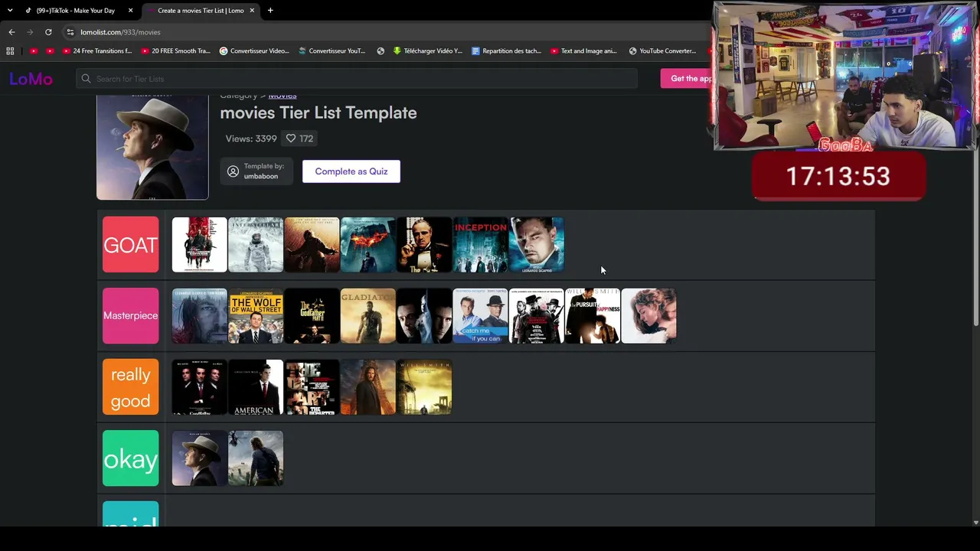
Task: Open a new browser tab
Action: pyautogui.click(x=270, y=11)
